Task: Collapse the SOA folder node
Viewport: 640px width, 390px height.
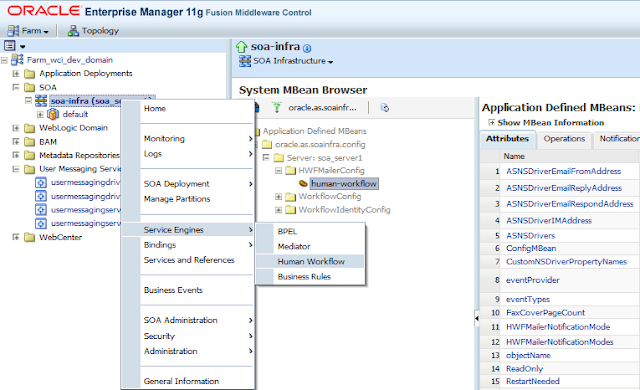Action: click(x=16, y=87)
